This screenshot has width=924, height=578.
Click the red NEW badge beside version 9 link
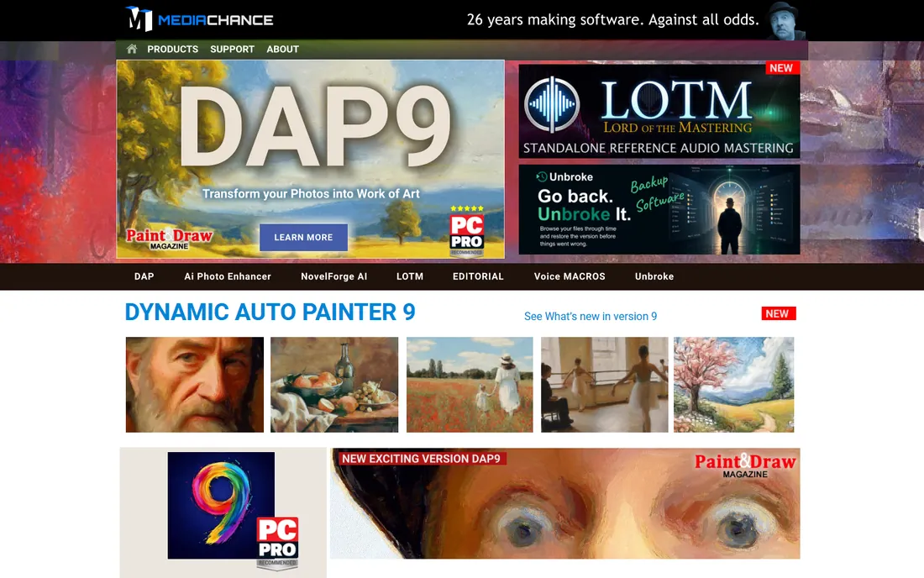[x=779, y=313]
